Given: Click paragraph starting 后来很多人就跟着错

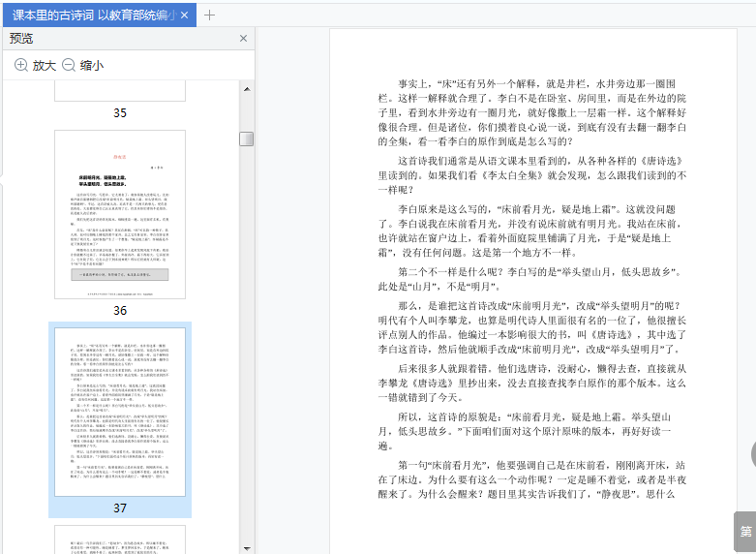Looking at the screenshot, I should [x=532, y=383].
